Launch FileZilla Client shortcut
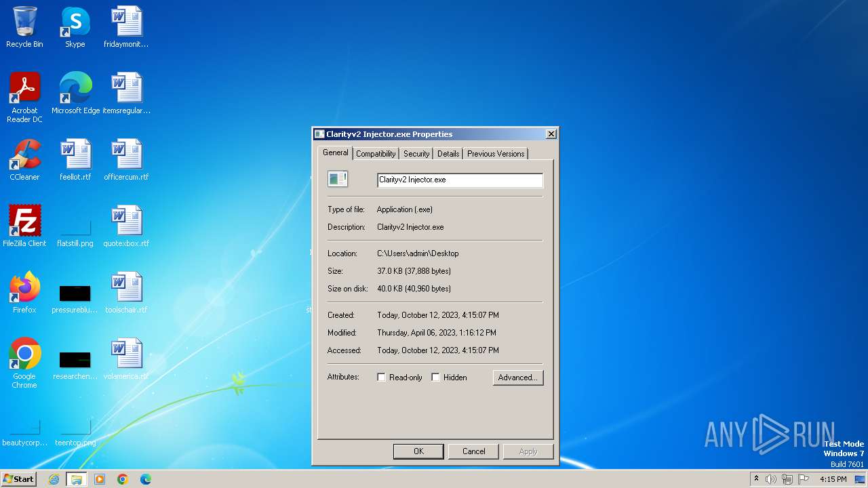The width and height of the screenshot is (868, 488). coord(24,226)
